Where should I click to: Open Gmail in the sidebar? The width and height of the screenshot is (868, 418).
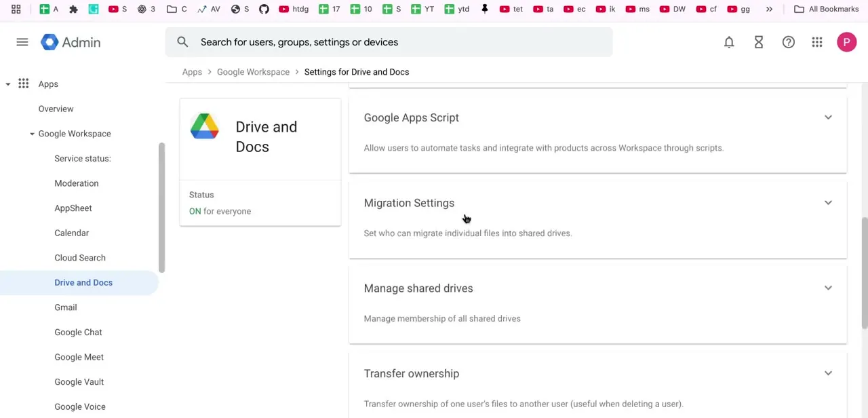click(66, 307)
